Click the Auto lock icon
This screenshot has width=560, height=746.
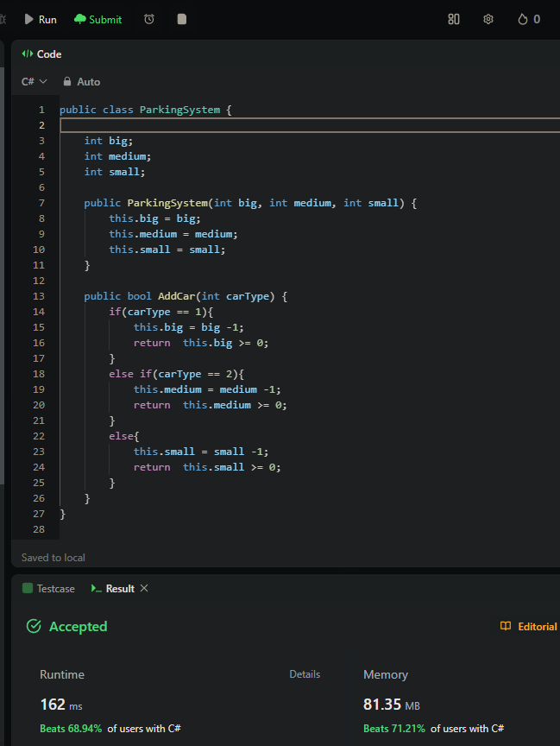coord(67,81)
